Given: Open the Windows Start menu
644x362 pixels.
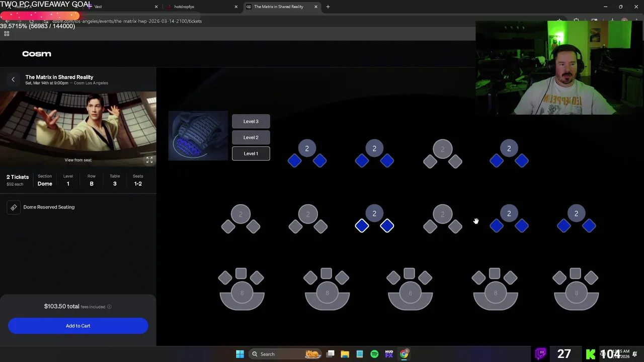Looking at the screenshot, I should pos(240,354).
